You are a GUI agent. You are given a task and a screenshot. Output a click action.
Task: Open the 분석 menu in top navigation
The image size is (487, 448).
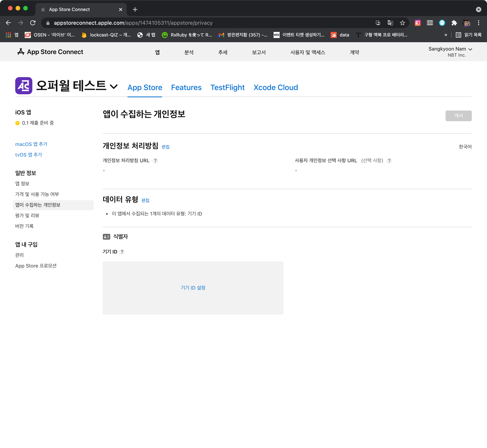tap(189, 52)
